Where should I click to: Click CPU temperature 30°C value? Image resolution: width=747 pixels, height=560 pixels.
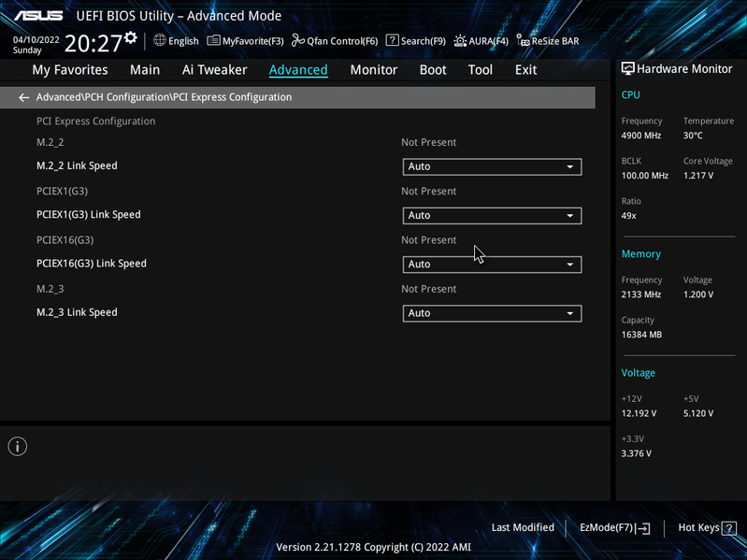(693, 136)
